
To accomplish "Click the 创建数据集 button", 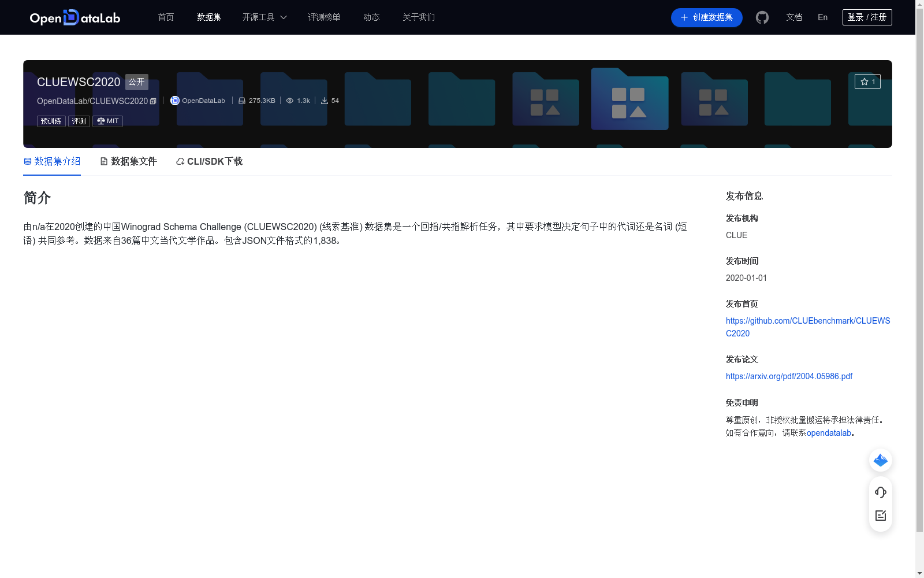I will point(706,17).
